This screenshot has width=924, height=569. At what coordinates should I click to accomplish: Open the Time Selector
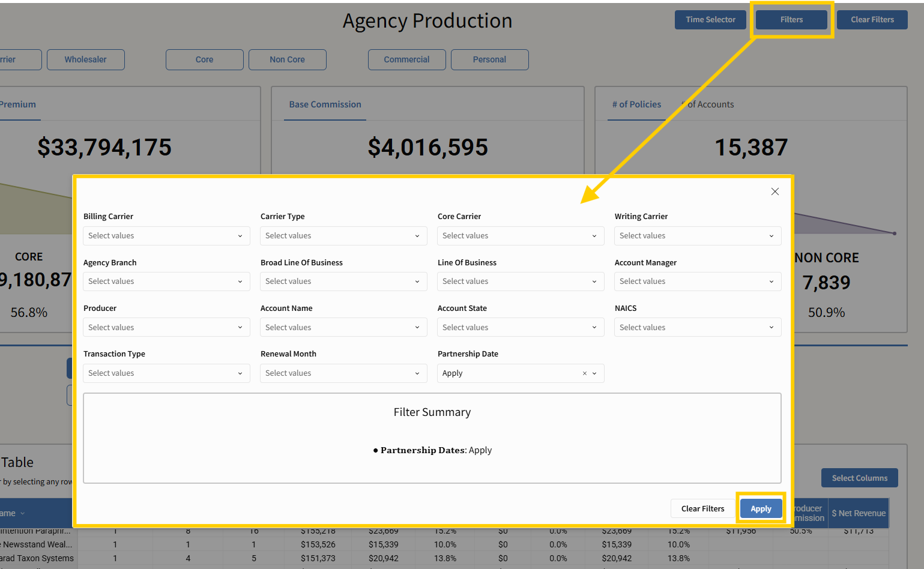(710, 20)
